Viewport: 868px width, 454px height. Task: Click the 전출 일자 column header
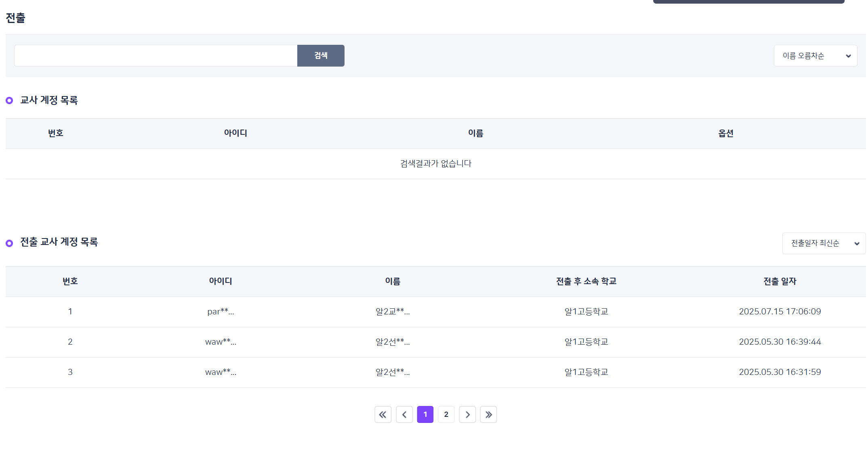point(780,281)
